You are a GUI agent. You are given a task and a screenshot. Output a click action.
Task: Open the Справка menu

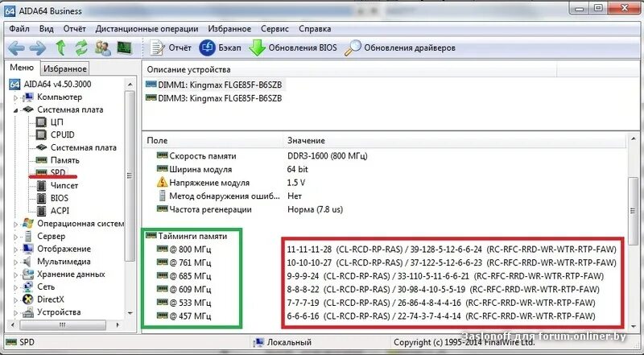(315, 29)
